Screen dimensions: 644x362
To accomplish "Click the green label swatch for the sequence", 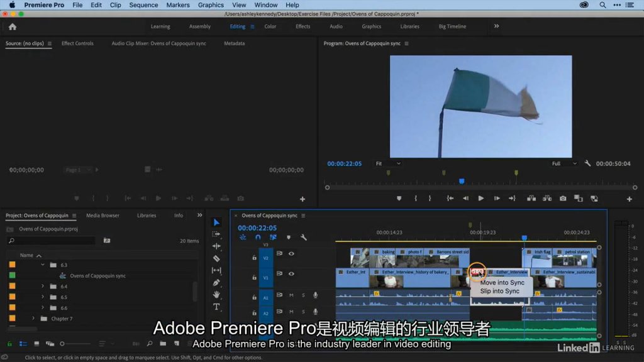I will [x=13, y=275].
